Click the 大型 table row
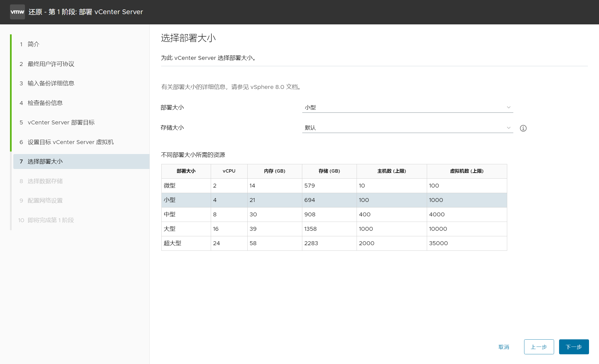This screenshot has height=364, width=599. tap(334, 229)
